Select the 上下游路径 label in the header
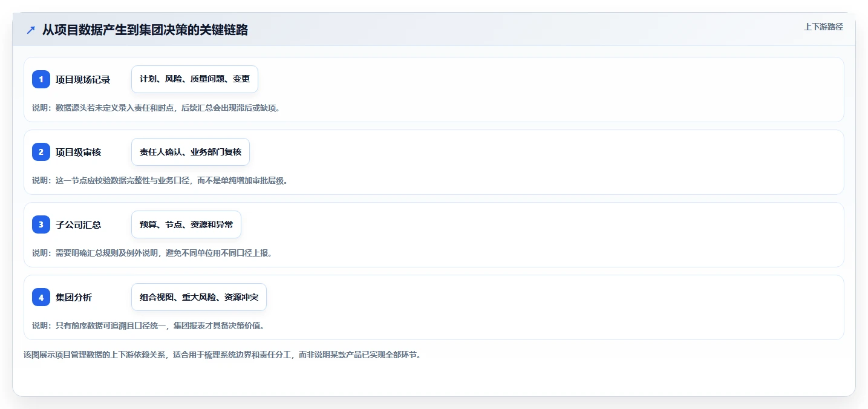The width and height of the screenshot is (868, 409). pos(823,27)
